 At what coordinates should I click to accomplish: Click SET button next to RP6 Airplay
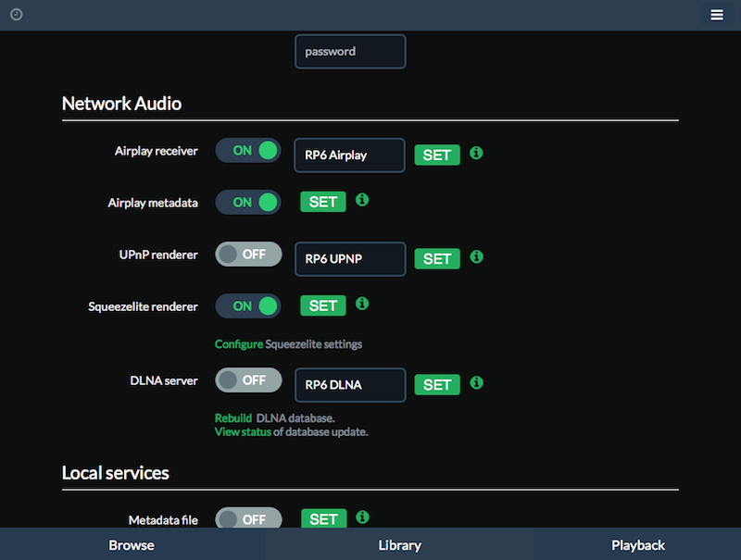click(x=437, y=155)
